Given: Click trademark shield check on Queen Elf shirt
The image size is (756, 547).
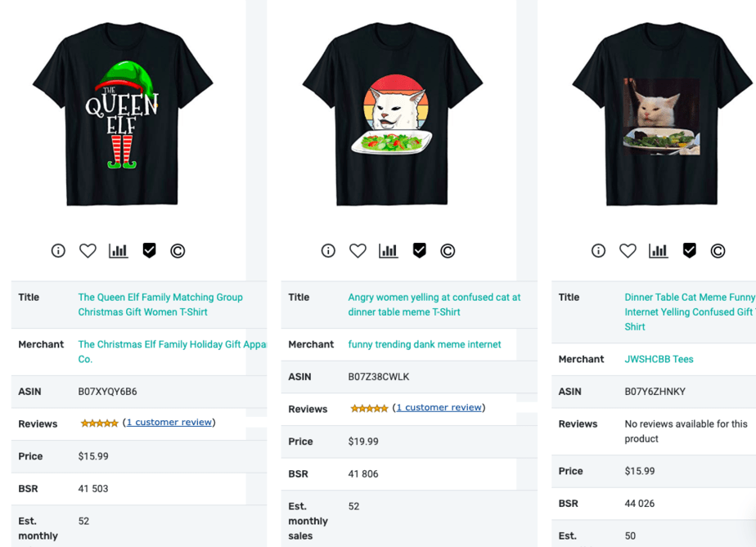Looking at the screenshot, I should point(150,251).
